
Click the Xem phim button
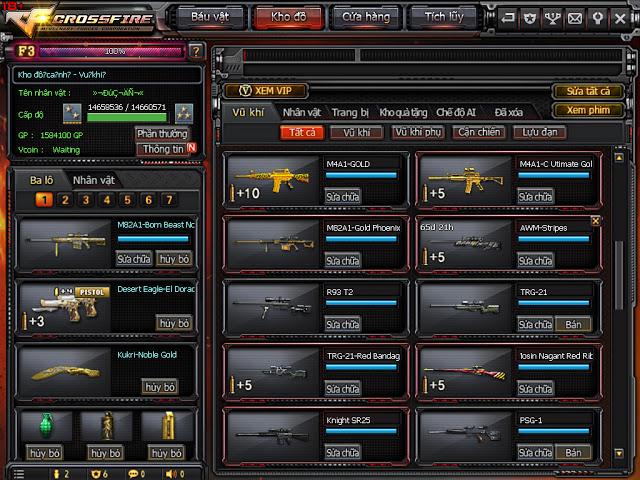[x=588, y=110]
